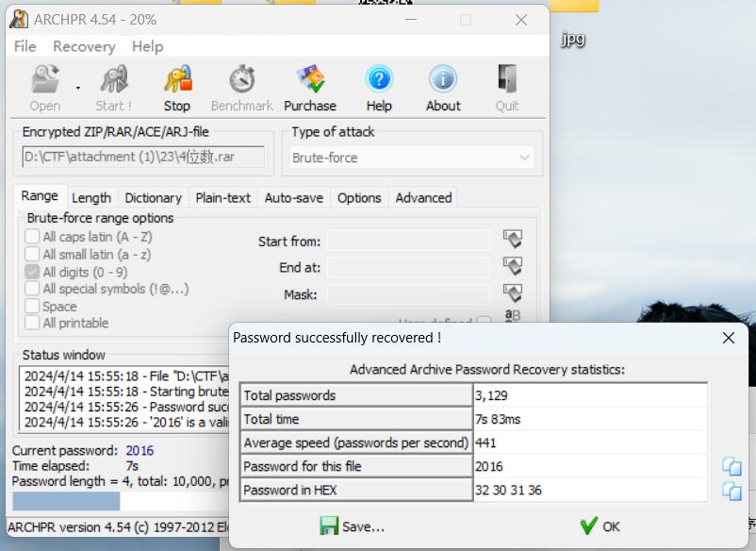Click the Open archive toolbar icon
This screenshot has width=756, height=551.
point(45,88)
